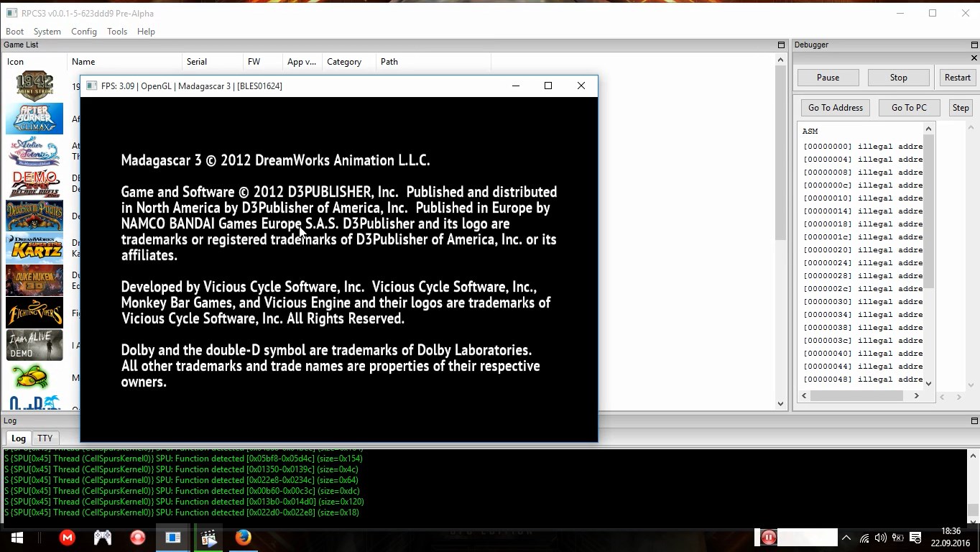Switch to the TTY tab
Screen dimensions: 980x552
[x=45, y=438]
